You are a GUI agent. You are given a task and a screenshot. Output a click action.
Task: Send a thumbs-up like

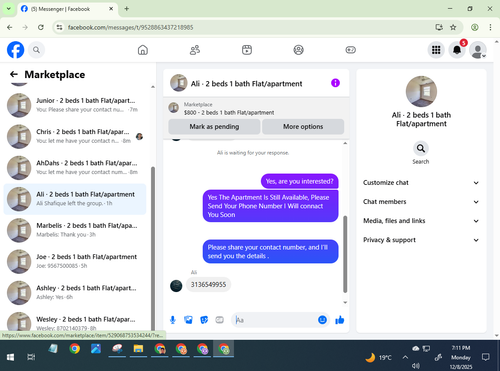tap(340, 320)
